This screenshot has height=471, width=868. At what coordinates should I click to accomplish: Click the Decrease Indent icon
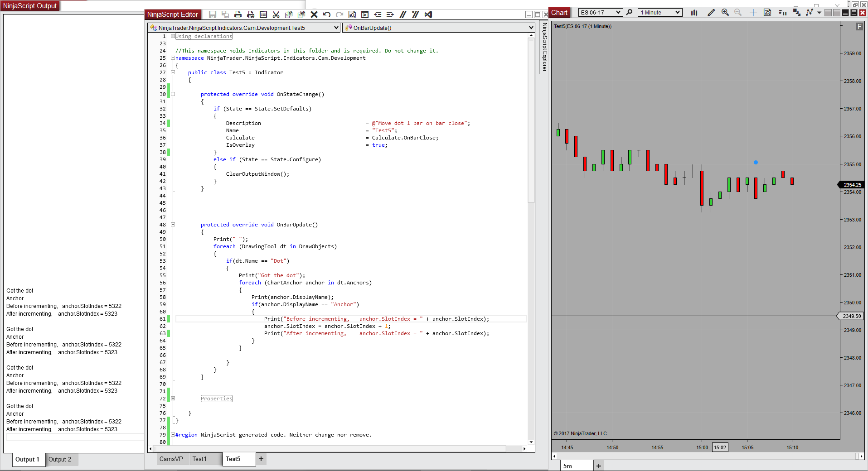pyautogui.click(x=378, y=14)
